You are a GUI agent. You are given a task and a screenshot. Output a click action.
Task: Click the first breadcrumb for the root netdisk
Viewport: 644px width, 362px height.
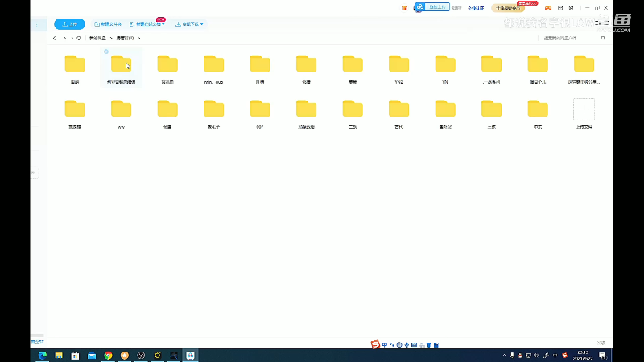tap(97, 38)
